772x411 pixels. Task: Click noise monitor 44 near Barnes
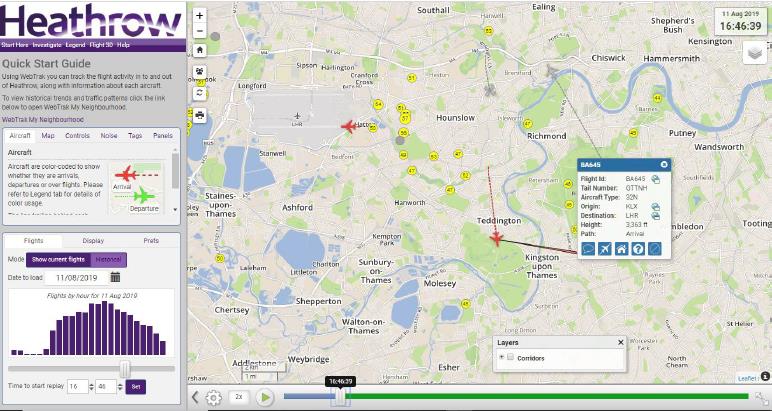coord(657,98)
